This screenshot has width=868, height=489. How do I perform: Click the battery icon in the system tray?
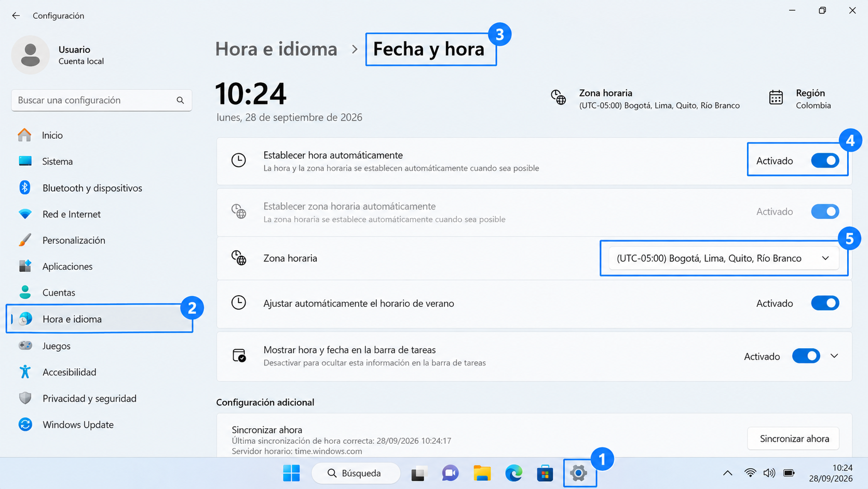click(x=789, y=473)
